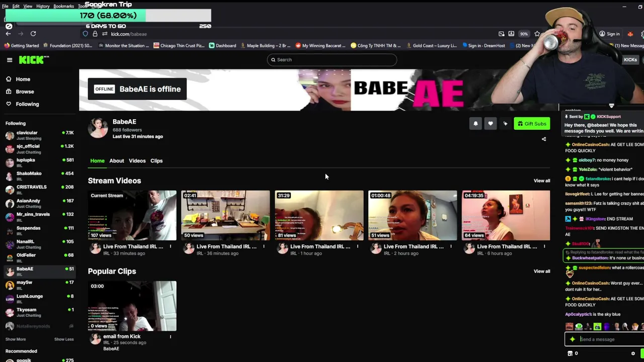Viewport: 644px width, 362px height.
Task: Click the pinned KICKSupport message
Action: (x=604, y=124)
